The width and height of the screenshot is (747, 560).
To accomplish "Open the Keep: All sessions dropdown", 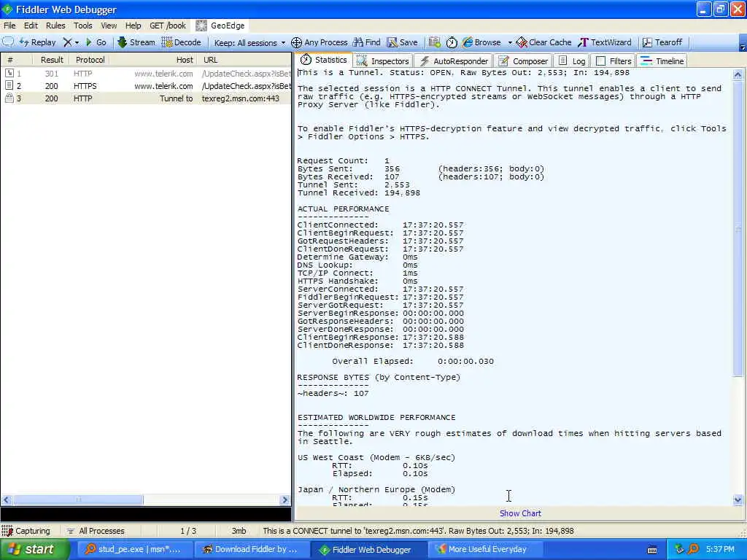I will [249, 43].
